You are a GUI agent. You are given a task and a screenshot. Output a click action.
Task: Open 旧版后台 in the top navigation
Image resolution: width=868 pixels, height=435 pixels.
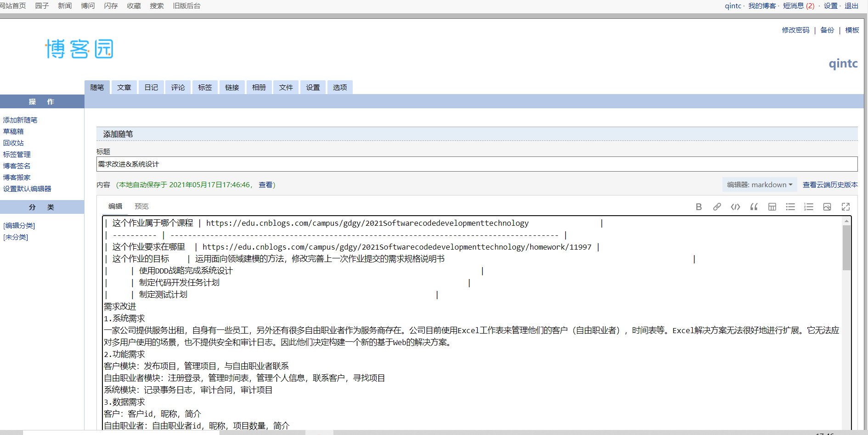[x=186, y=6]
